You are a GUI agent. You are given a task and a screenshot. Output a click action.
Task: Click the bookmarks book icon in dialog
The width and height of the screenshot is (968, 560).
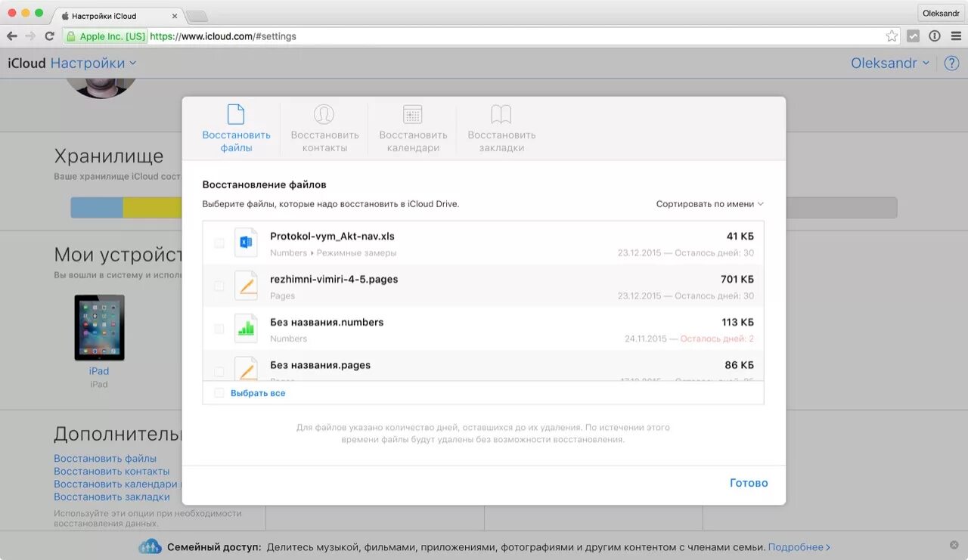pyautogui.click(x=501, y=114)
